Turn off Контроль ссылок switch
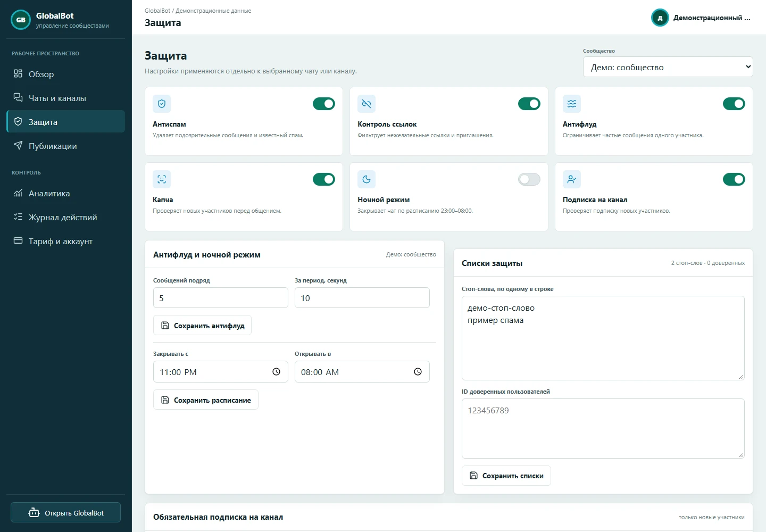Image resolution: width=766 pixels, height=532 pixels. (529, 104)
